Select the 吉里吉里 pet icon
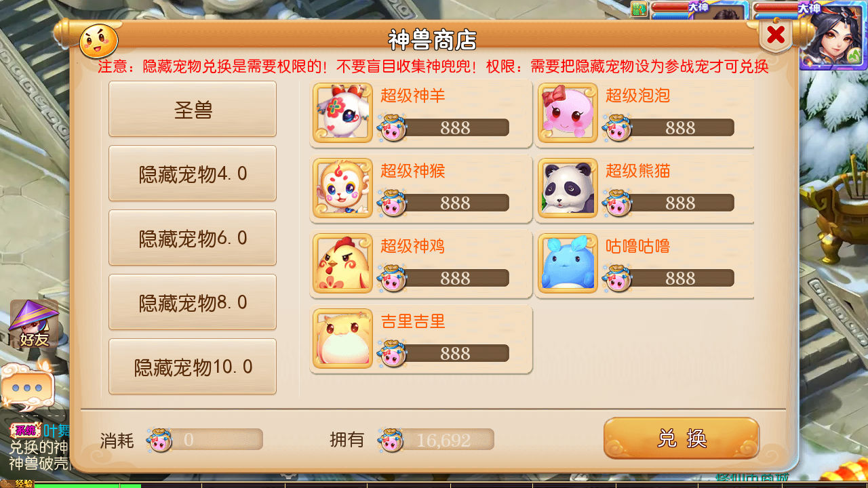The image size is (868, 488). pos(342,338)
